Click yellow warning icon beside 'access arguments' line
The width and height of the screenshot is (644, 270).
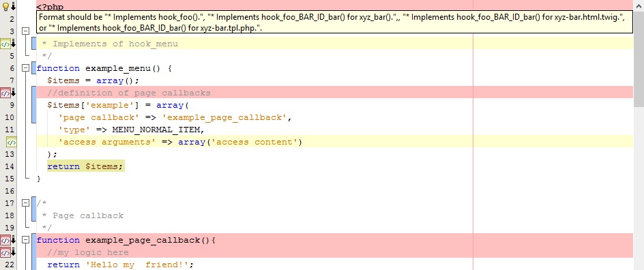pyautogui.click(x=12, y=142)
